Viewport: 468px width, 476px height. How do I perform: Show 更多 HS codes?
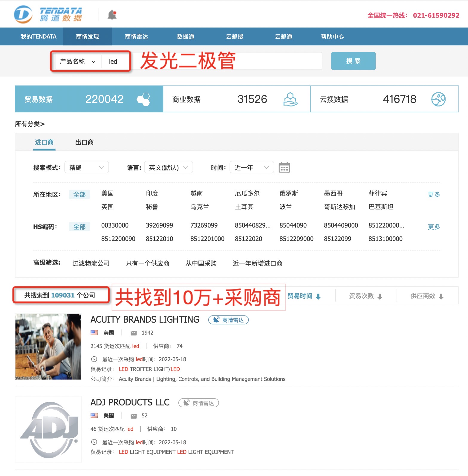[434, 227]
